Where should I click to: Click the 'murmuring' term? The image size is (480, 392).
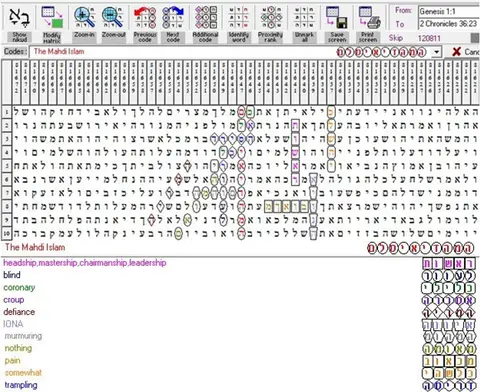23,336
